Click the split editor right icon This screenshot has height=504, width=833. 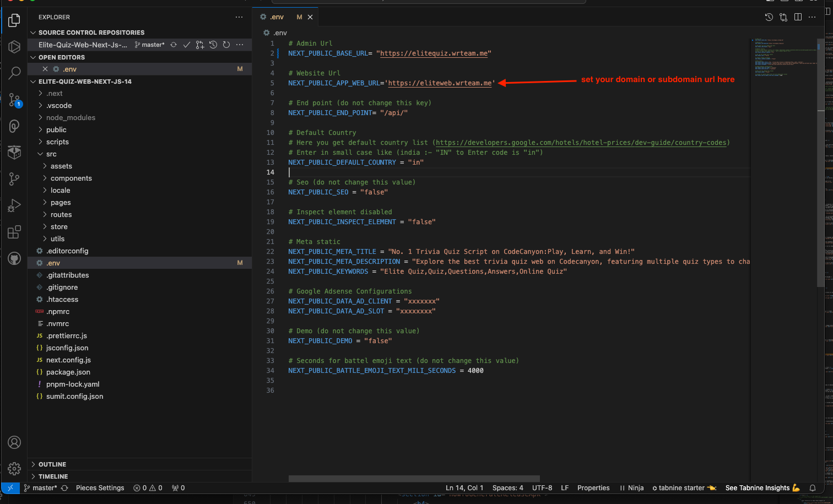tap(798, 17)
